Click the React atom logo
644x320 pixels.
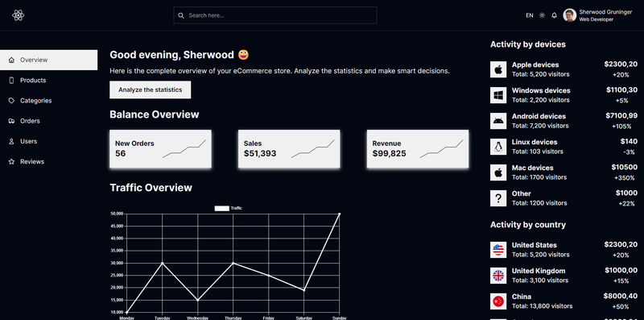[x=18, y=15]
